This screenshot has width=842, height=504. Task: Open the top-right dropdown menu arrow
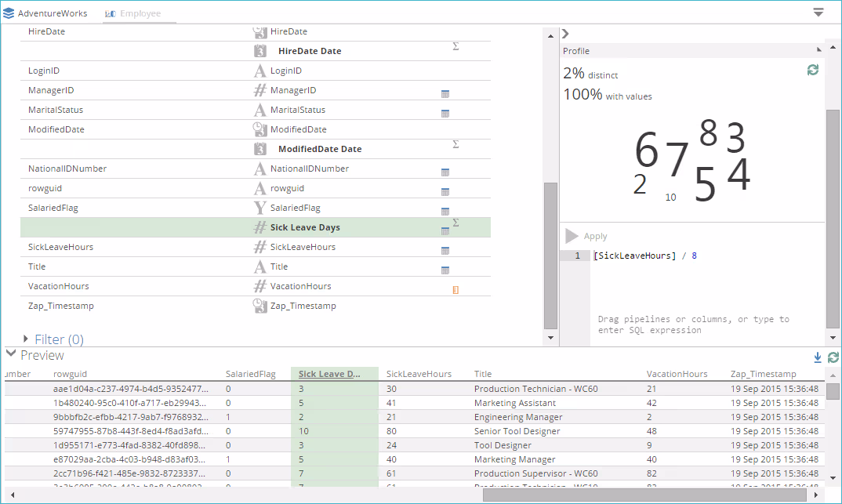click(x=818, y=13)
